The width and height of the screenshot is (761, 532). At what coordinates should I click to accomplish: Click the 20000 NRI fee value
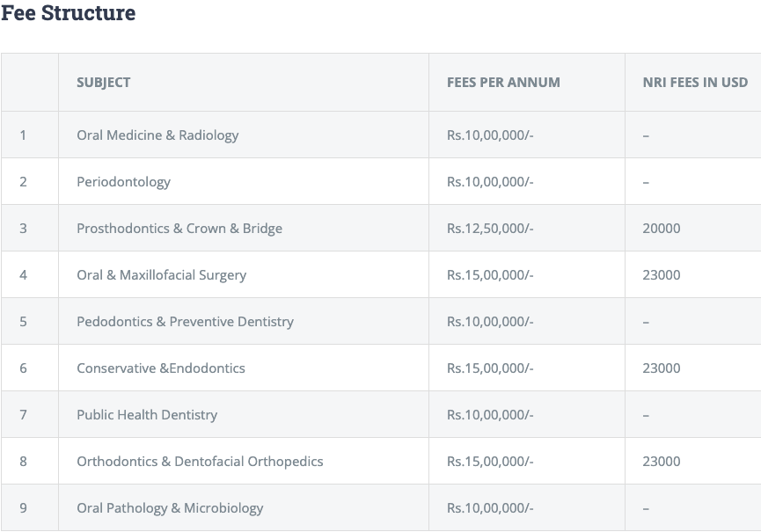[662, 229]
